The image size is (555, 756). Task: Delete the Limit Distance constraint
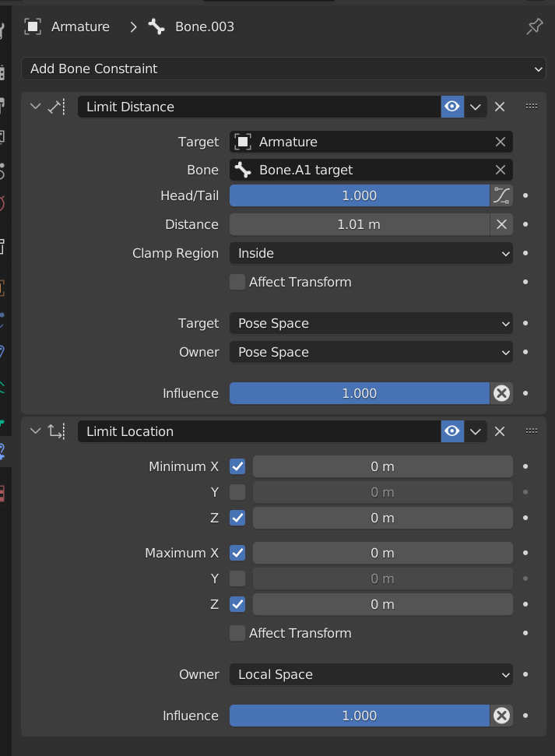click(500, 107)
